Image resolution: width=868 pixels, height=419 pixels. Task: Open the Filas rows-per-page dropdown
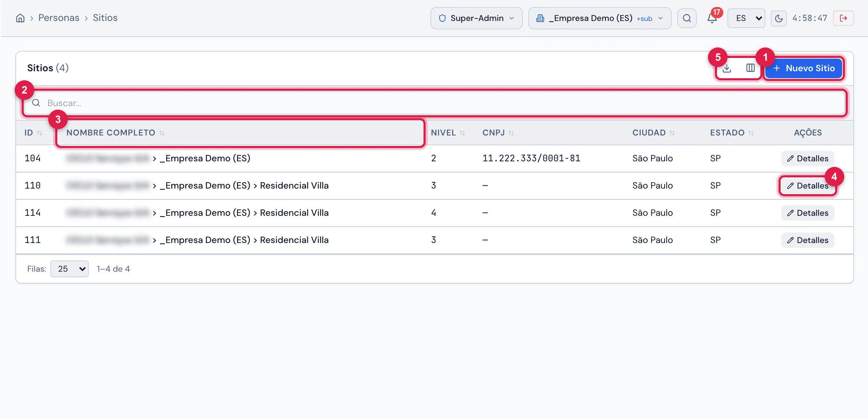coord(69,269)
